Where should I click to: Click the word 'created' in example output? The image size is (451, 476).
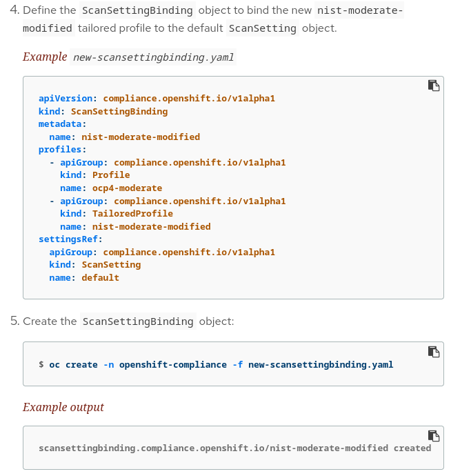tap(412, 448)
